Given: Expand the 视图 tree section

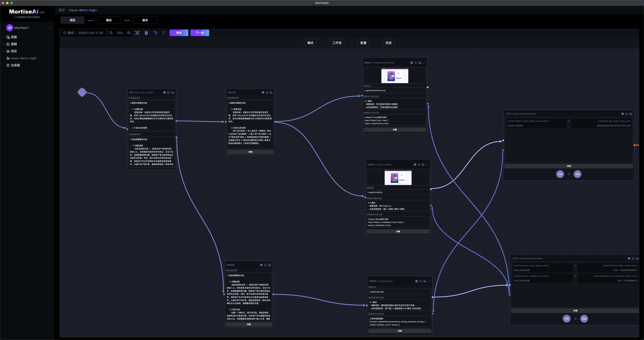Looking at the screenshot, I should pos(4,37).
